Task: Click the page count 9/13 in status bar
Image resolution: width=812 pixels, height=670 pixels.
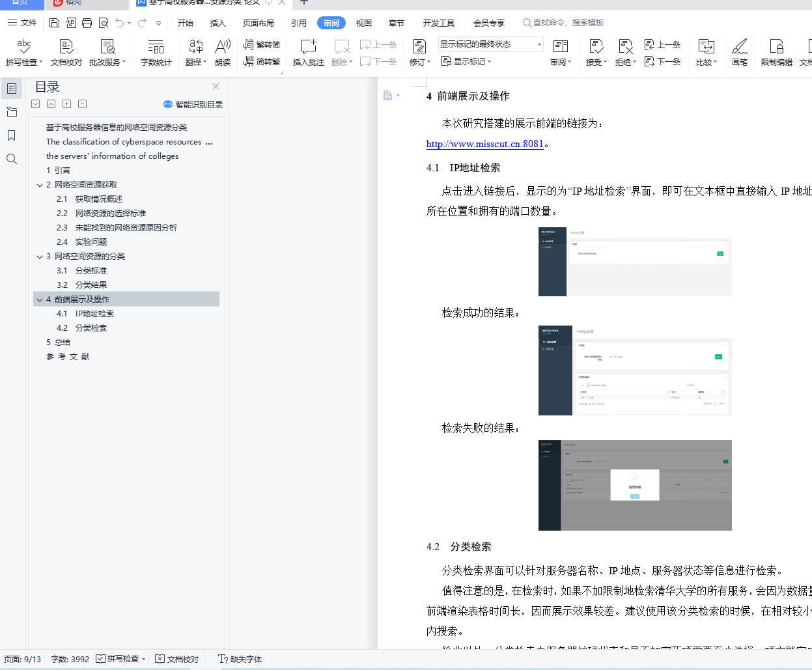Action: click(x=23, y=659)
